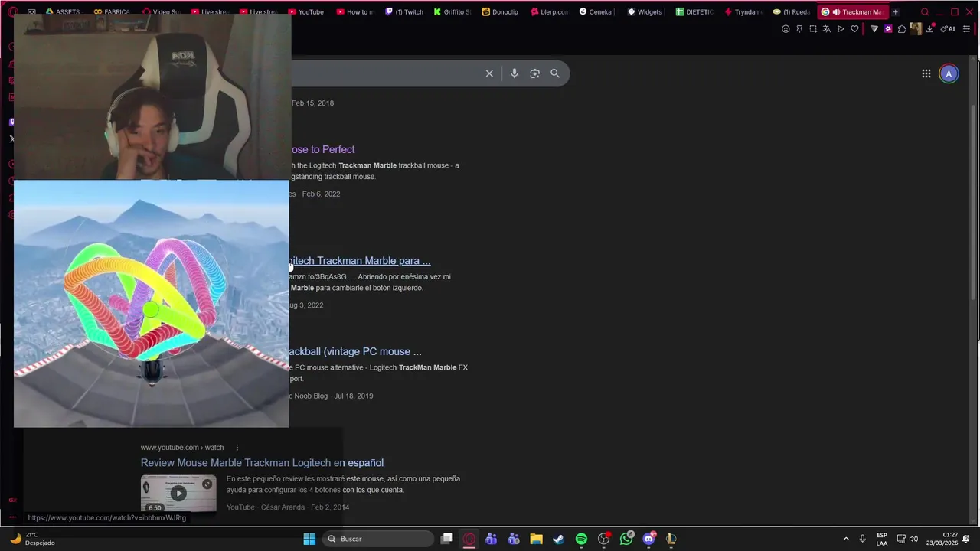Open the notifications bell in tray
This screenshot has width=980, height=551.
tap(967, 539)
